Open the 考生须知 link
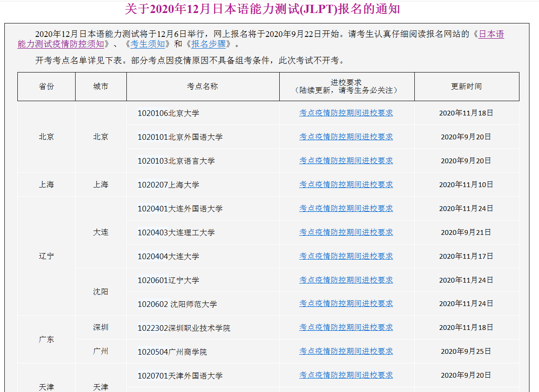The width and height of the screenshot is (539, 392). [x=148, y=44]
